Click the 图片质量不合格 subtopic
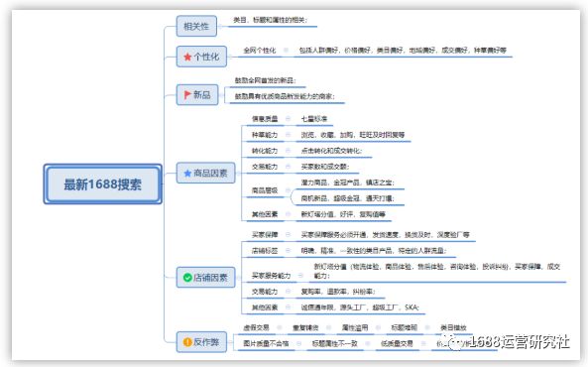The width and height of the screenshot is (588, 367). [x=266, y=343]
